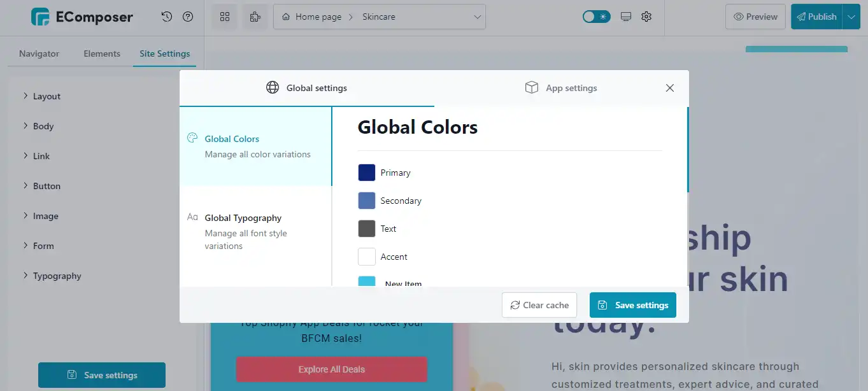
Task: Expand the Button section
Action: (42, 186)
